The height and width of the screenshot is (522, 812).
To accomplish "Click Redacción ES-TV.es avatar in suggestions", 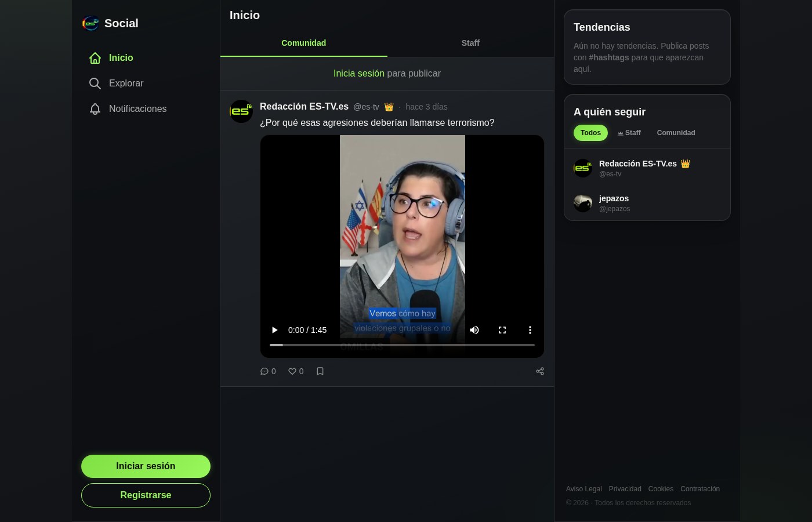I will (583, 168).
